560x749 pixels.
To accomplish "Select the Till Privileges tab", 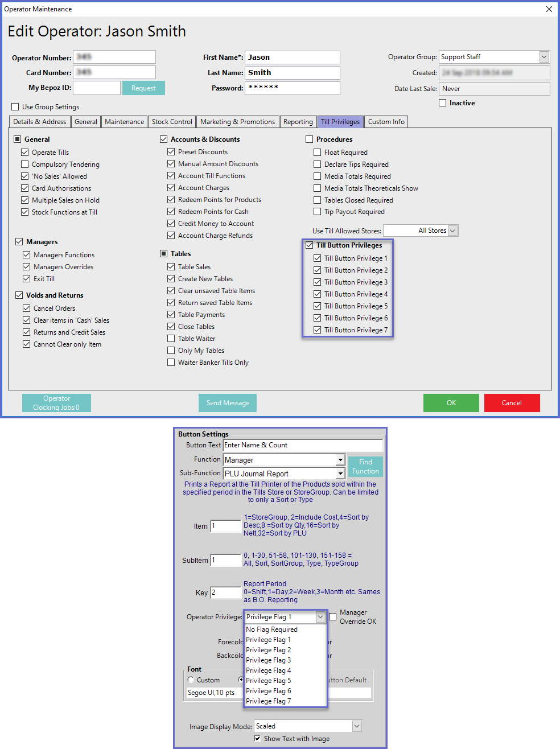I will 340,122.
